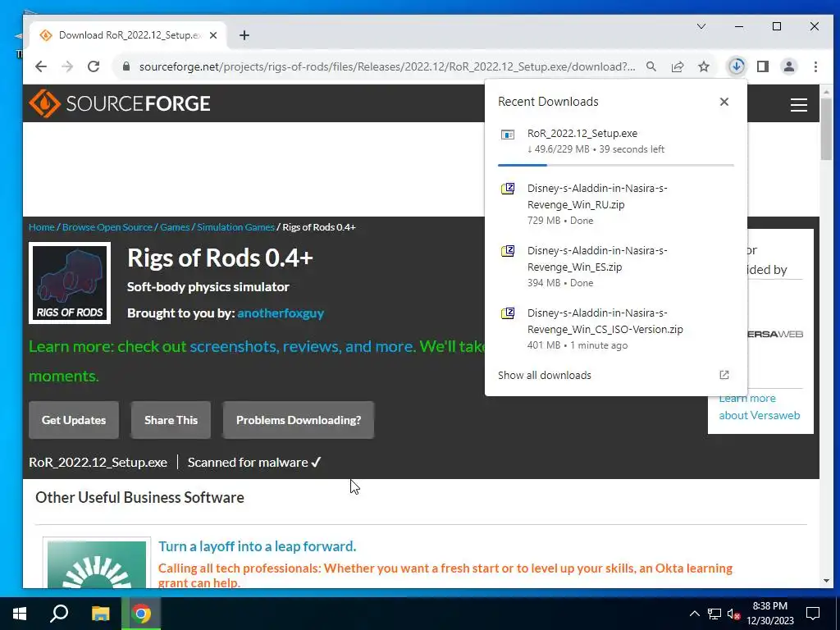Click the Win_ES.zip file icon
840x630 pixels.
(x=507, y=251)
